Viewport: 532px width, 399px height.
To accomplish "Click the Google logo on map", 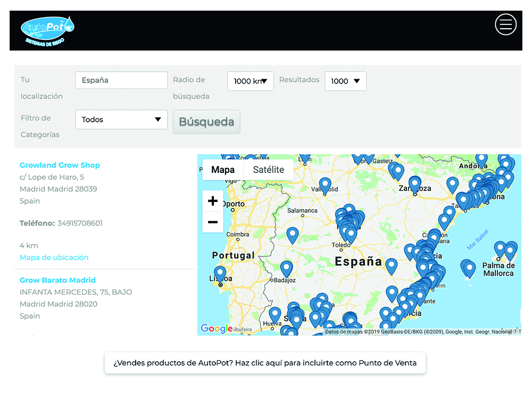I will coord(217,329).
